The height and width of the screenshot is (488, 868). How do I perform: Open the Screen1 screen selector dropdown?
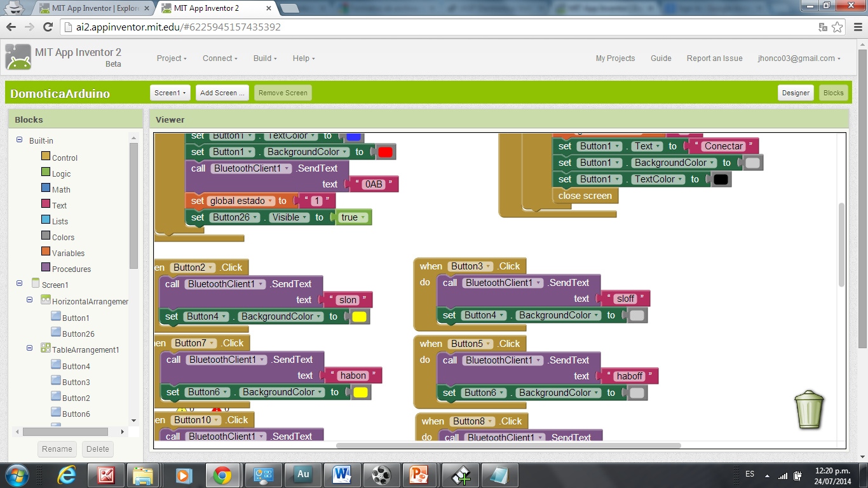click(x=171, y=93)
